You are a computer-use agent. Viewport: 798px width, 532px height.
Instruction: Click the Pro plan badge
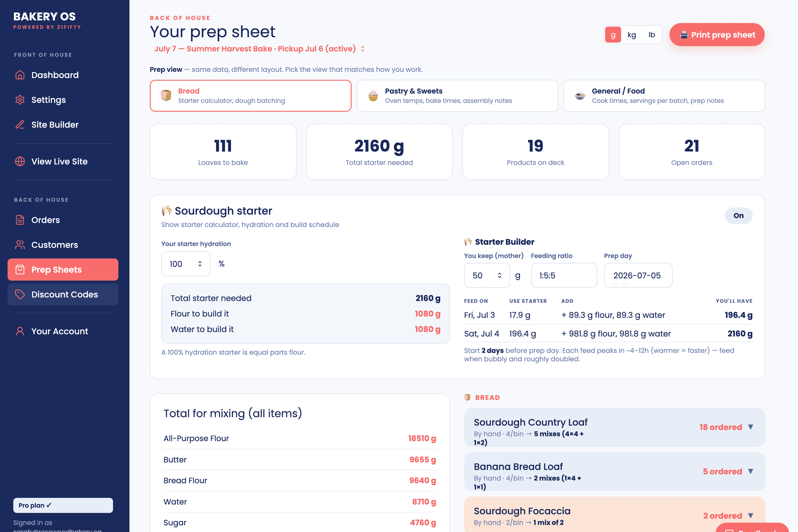pos(63,506)
